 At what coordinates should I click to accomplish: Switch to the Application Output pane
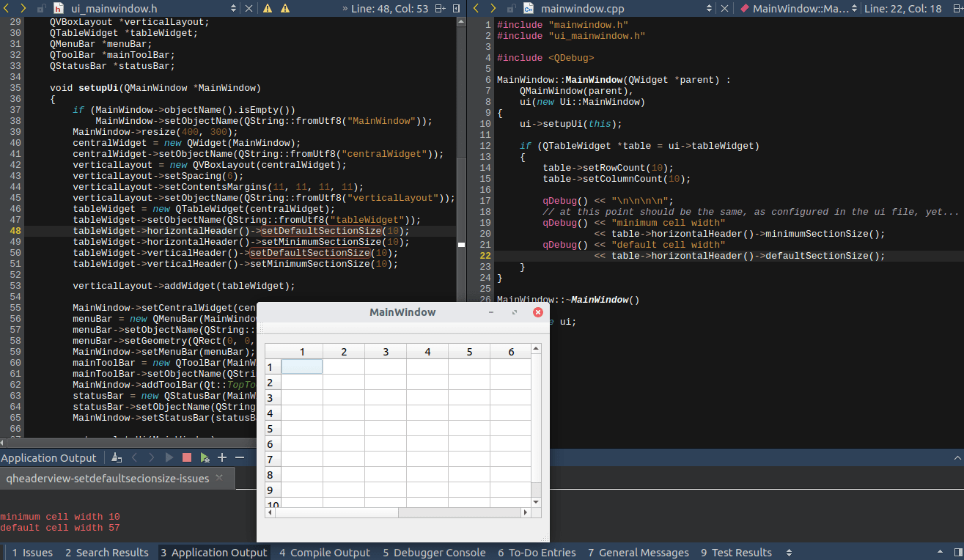point(214,553)
